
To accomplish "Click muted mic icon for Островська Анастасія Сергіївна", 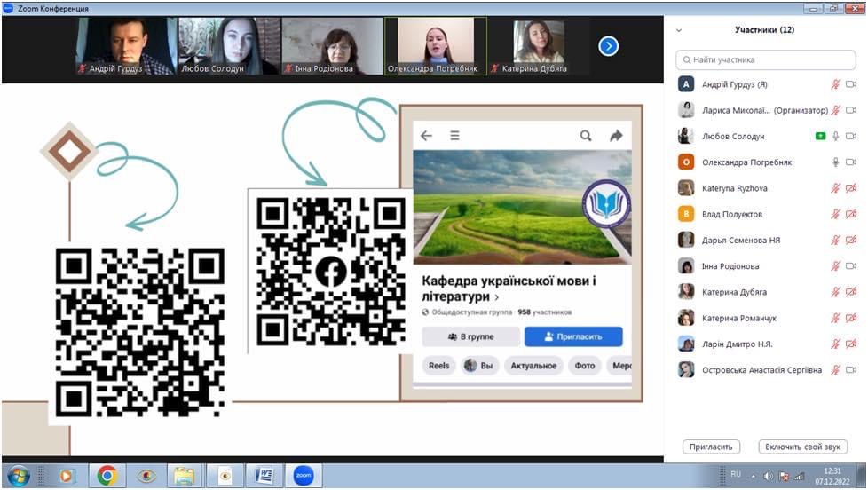I will pos(835,370).
